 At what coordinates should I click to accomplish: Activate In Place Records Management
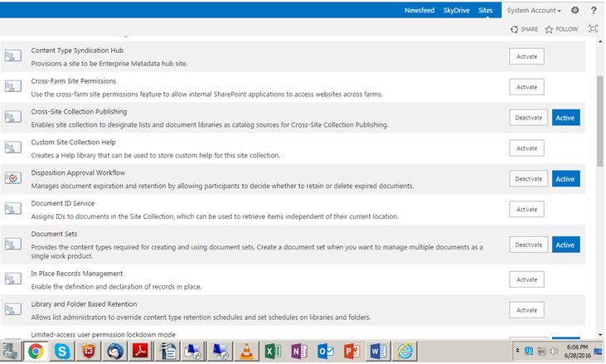[526, 279]
